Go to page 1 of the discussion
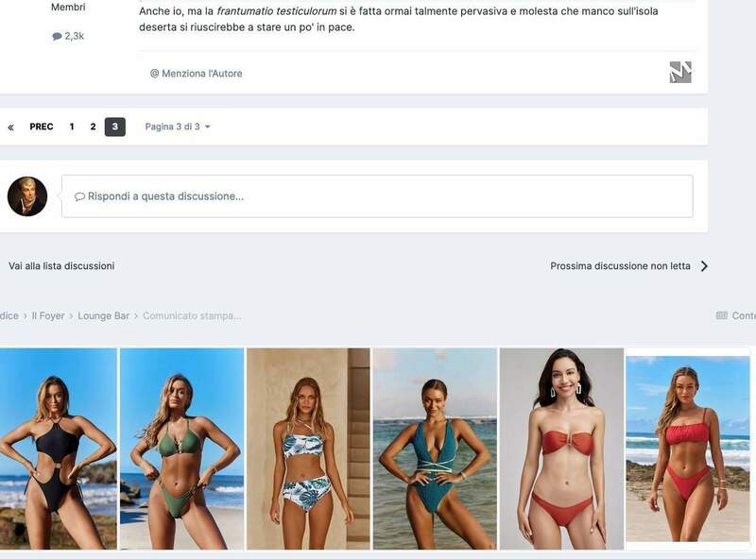 (72, 127)
